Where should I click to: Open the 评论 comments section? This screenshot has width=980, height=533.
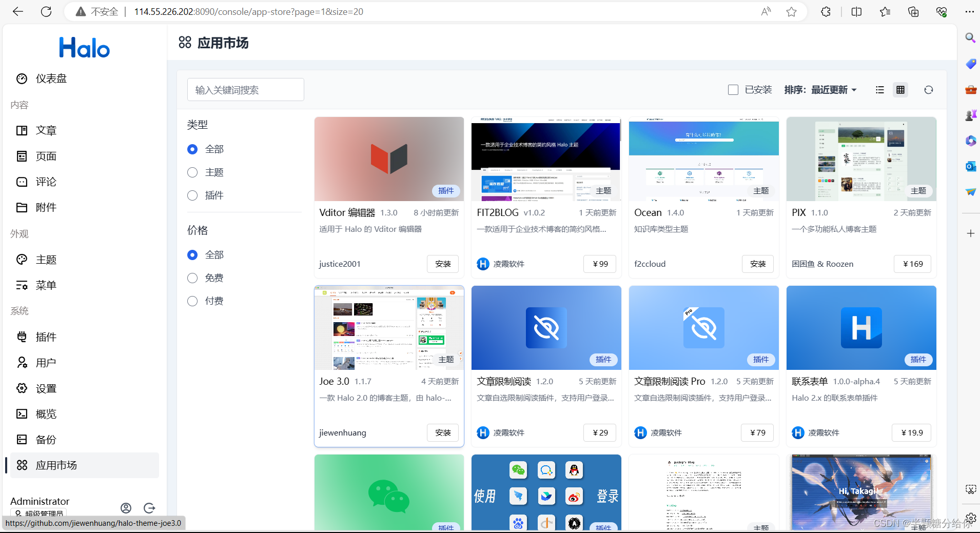click(x=46, y=182)
